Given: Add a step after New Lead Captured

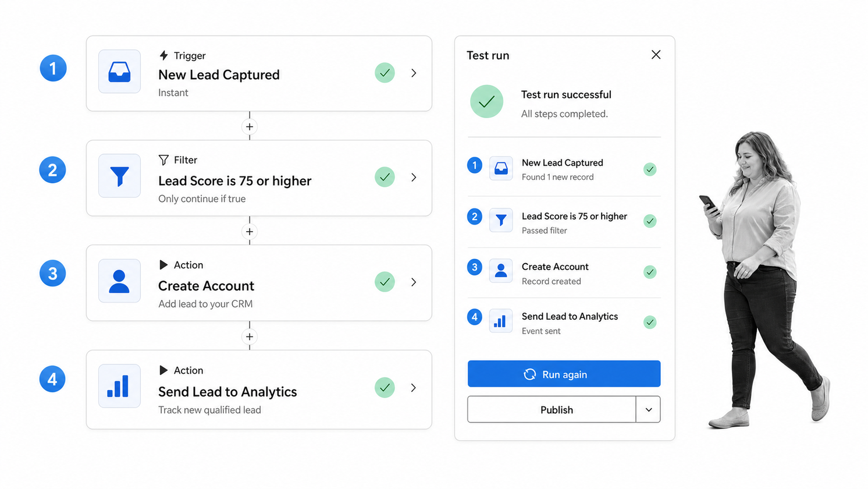Looking at the screenshot, I should (x=250, y=126).
